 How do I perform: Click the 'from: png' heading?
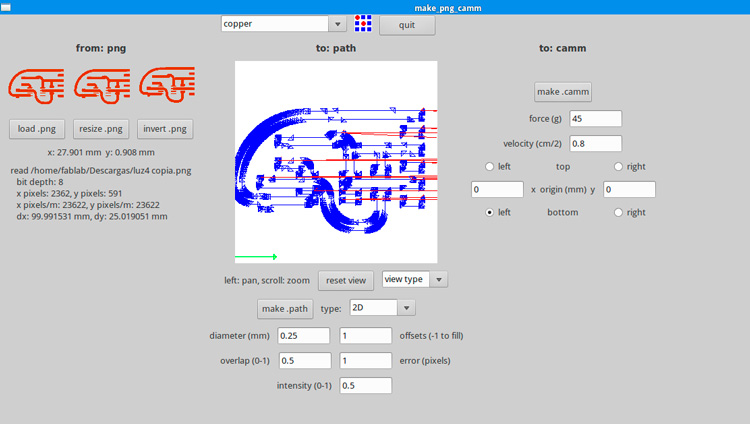click(x=101, y=48)
